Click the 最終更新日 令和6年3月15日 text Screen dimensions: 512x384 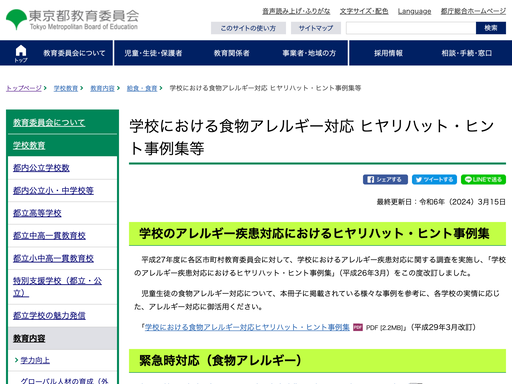[x=441, y=202]
